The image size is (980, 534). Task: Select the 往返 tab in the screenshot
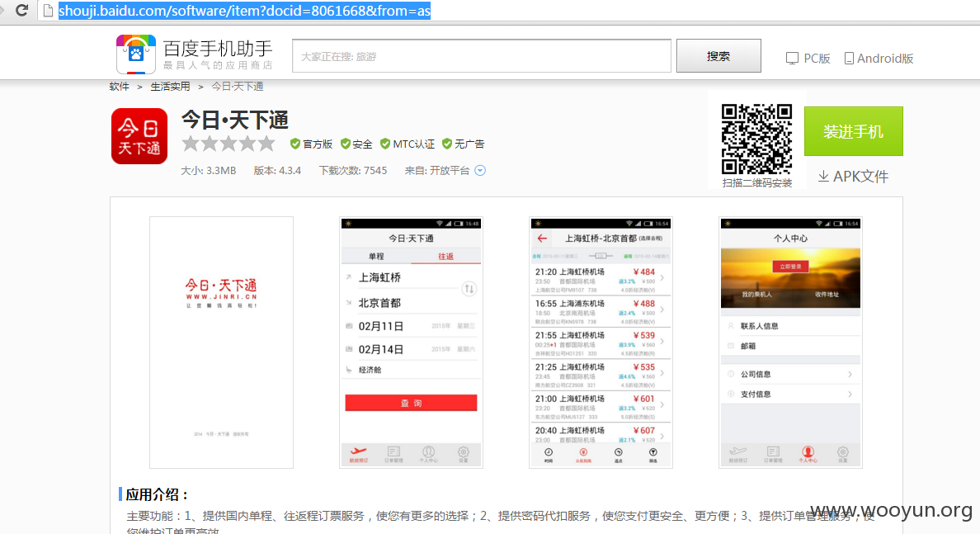click(x=445, y=257)
